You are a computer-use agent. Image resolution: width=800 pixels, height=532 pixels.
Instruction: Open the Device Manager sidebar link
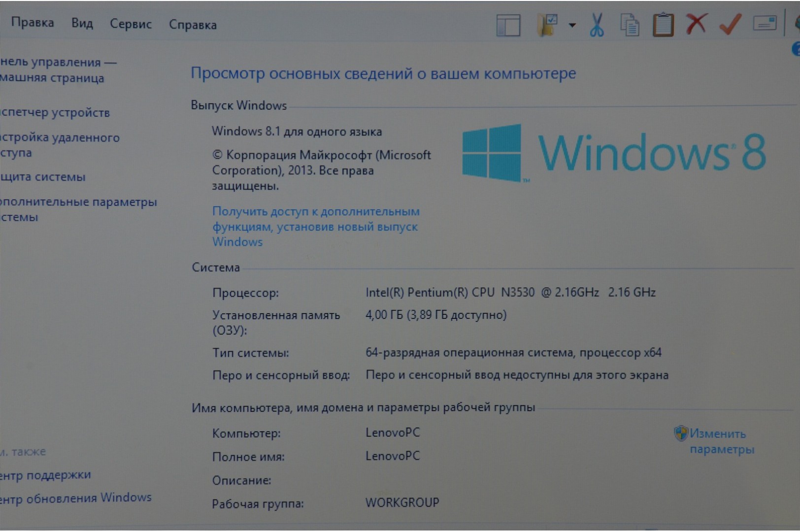pos(55,113)
